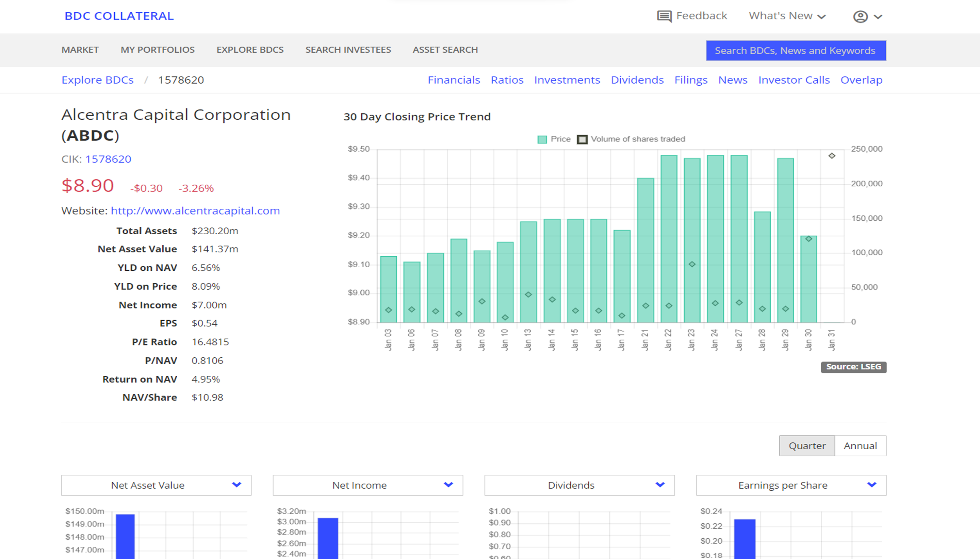Click the 30 Day Closing Price Trend heading
This screenshot has width=980, height=559.
tap(417, 117)
